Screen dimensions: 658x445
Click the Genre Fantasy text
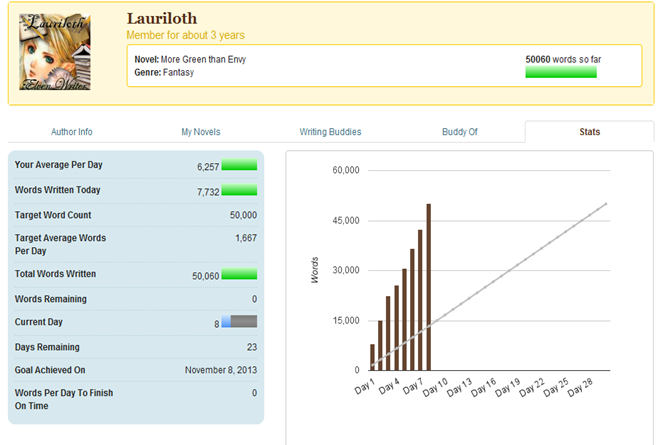click(164, 72)
